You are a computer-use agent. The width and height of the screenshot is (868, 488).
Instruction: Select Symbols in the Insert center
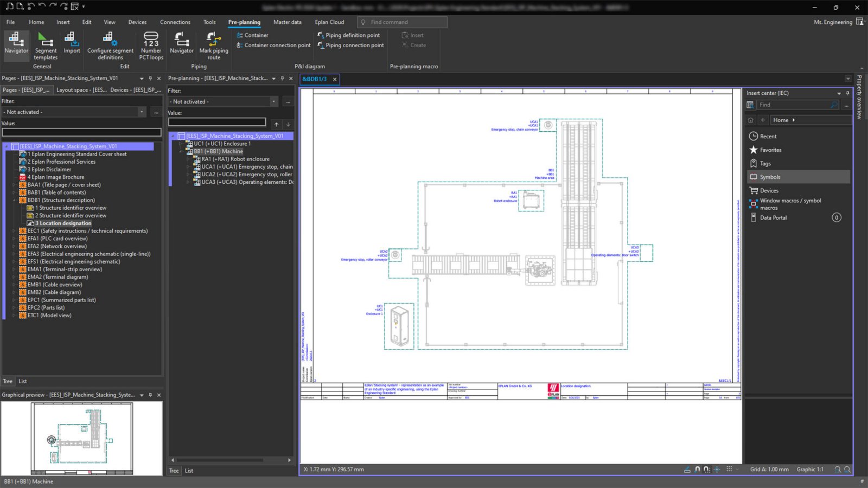771,177
